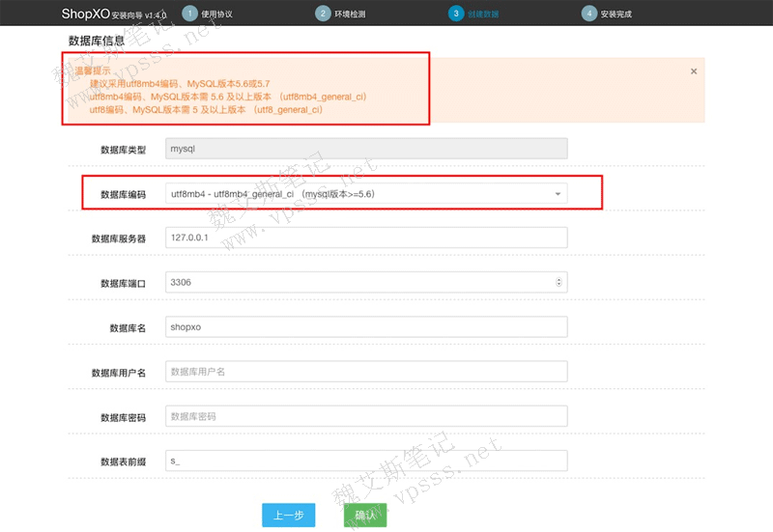Click the step 2 circle icon
Viewport: 773px width, 532px height.
pyautogui.click(x=323, y=14)
